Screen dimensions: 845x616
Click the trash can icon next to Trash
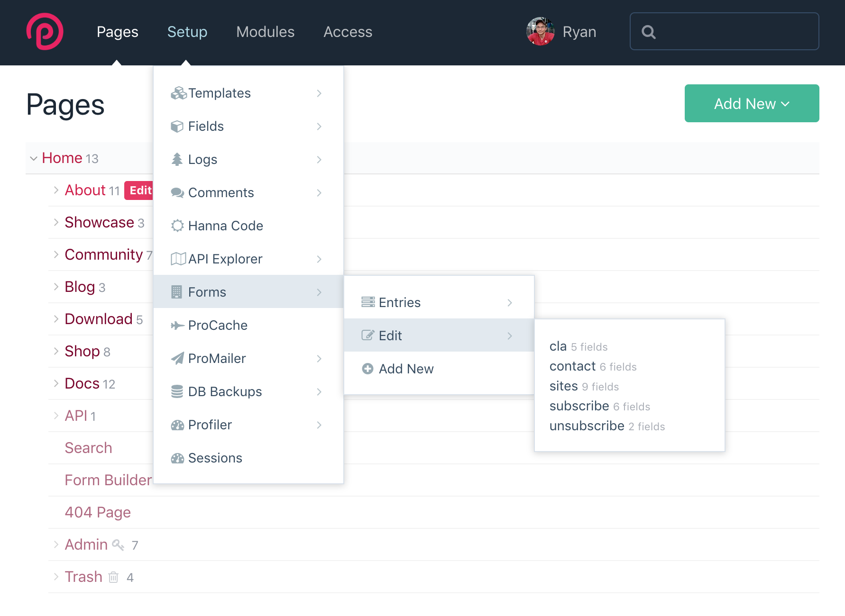(x=113, y=577)
